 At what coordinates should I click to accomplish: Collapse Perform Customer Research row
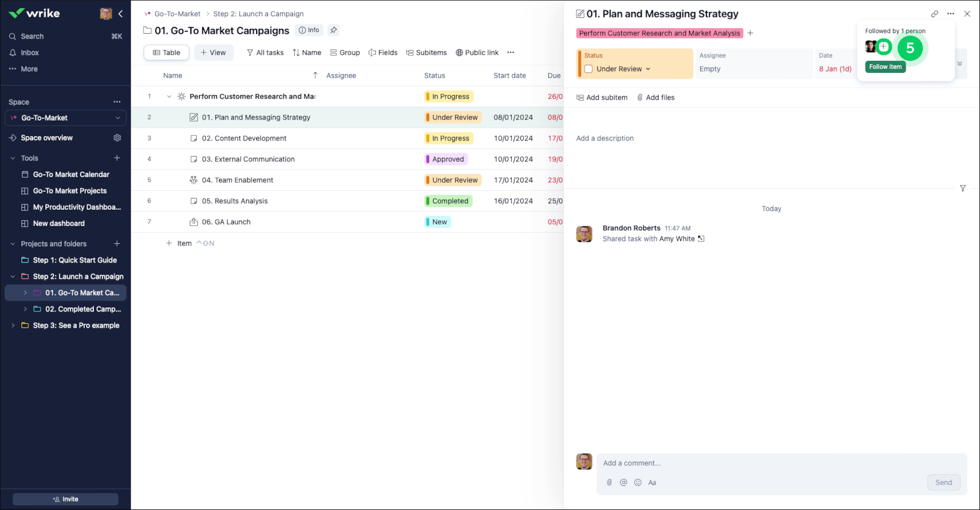pos(169,97)
